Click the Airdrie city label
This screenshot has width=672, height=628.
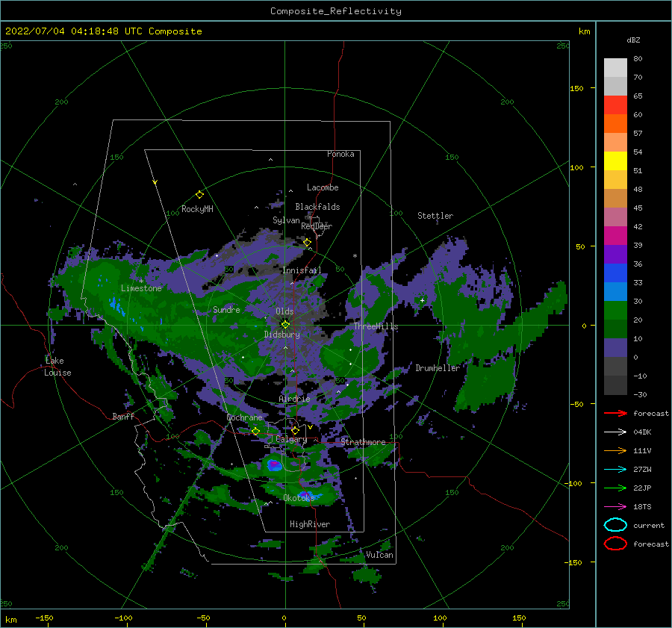pos(294,399)
